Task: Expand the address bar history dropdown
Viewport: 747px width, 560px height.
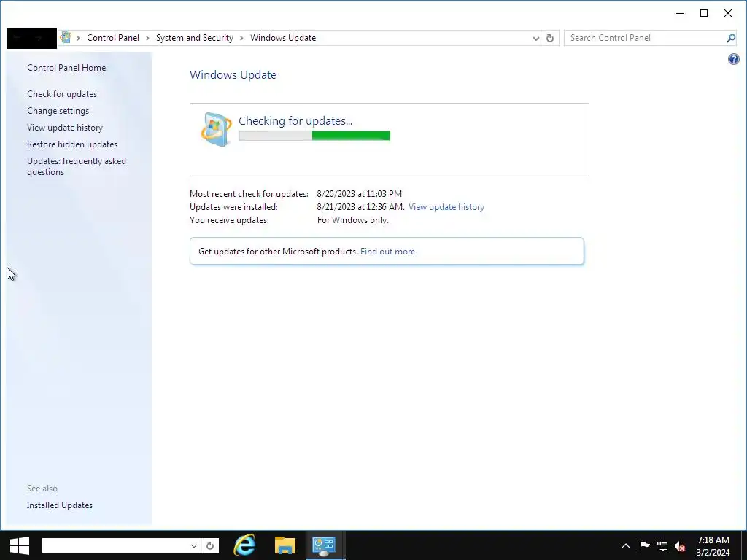Action: tap(536, 38)
